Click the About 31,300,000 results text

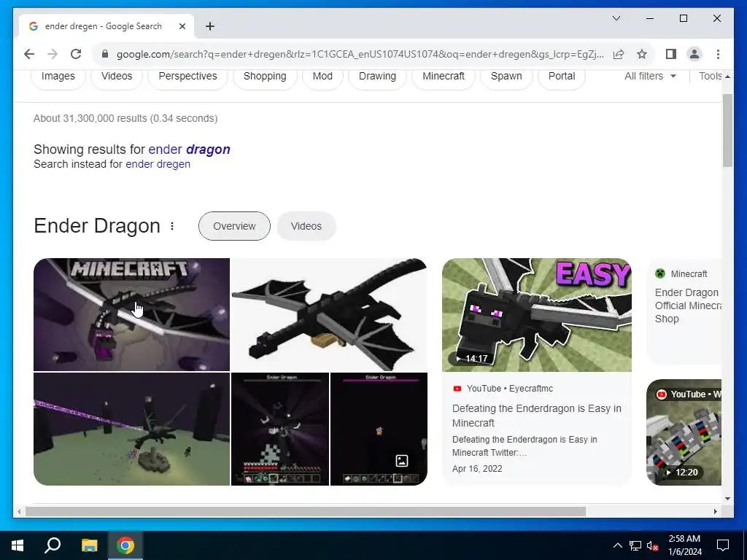click(x=125, y=119)
